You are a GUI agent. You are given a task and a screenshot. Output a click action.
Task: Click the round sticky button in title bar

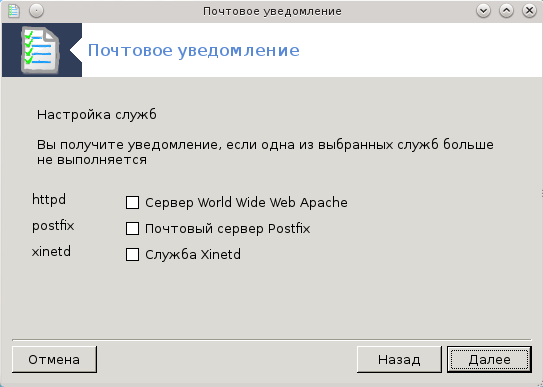point(36,11)
